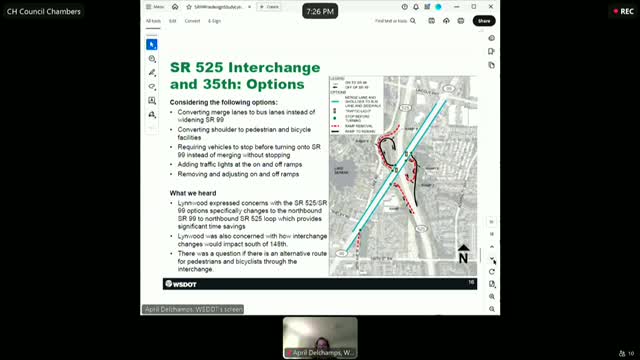Go to previous page with up chevron

[491, 247]
